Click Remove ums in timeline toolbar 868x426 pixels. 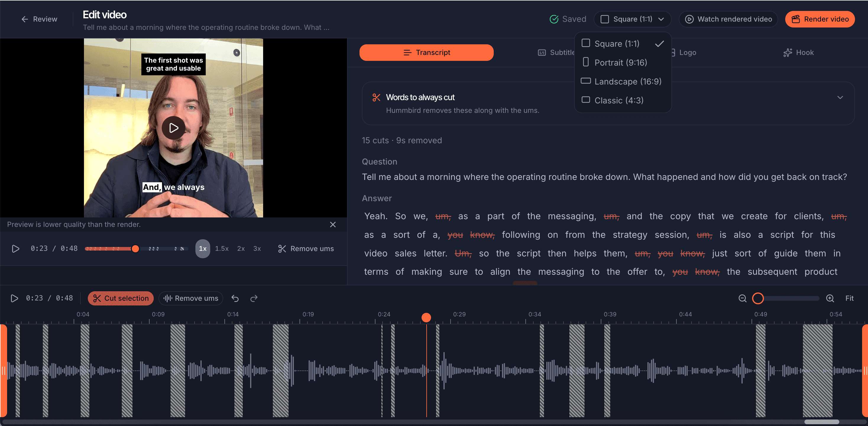coord(191,298)
